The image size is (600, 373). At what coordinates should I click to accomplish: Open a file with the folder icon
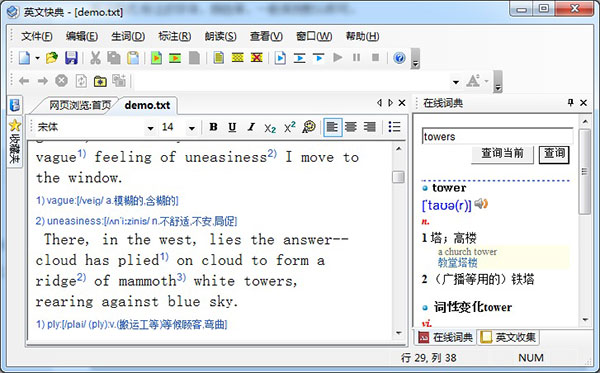click(x=52, y=58)
